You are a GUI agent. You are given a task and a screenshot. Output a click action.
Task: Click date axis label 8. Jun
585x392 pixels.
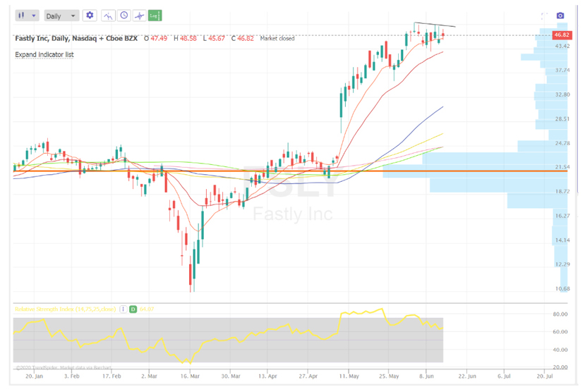[426, 376]
